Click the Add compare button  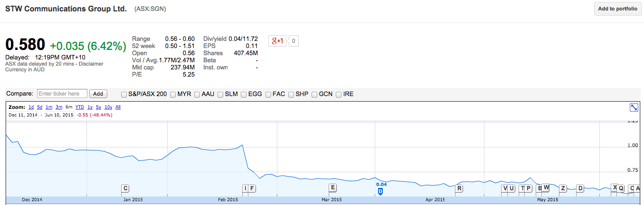[98, 94]
